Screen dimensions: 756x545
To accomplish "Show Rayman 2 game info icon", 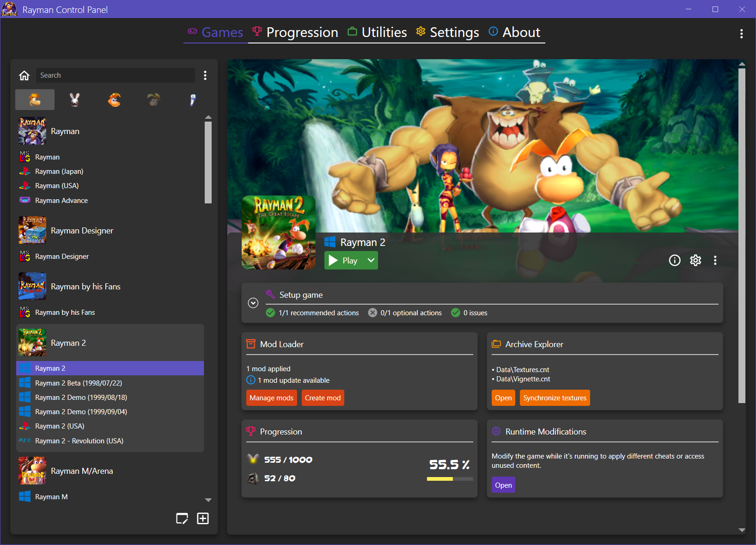I will 675,260.
